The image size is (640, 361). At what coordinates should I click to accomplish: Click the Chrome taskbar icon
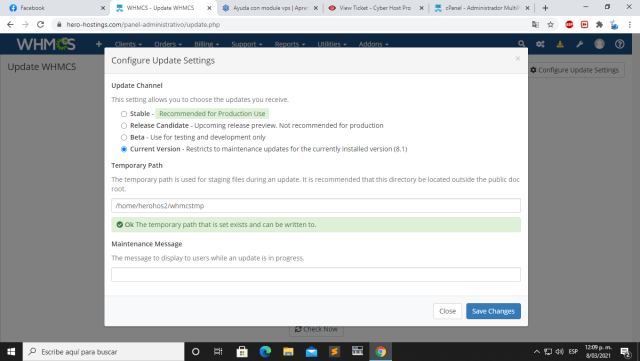(380, 352)
